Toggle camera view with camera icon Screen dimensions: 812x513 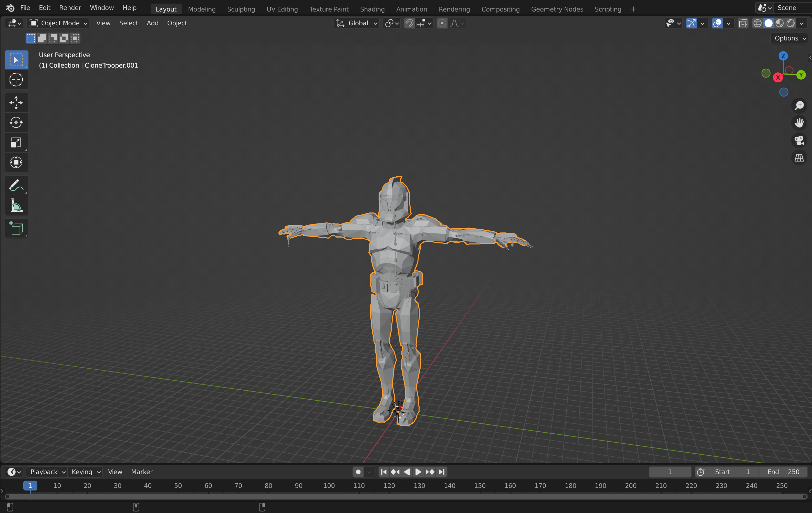(x=799, y=140)
